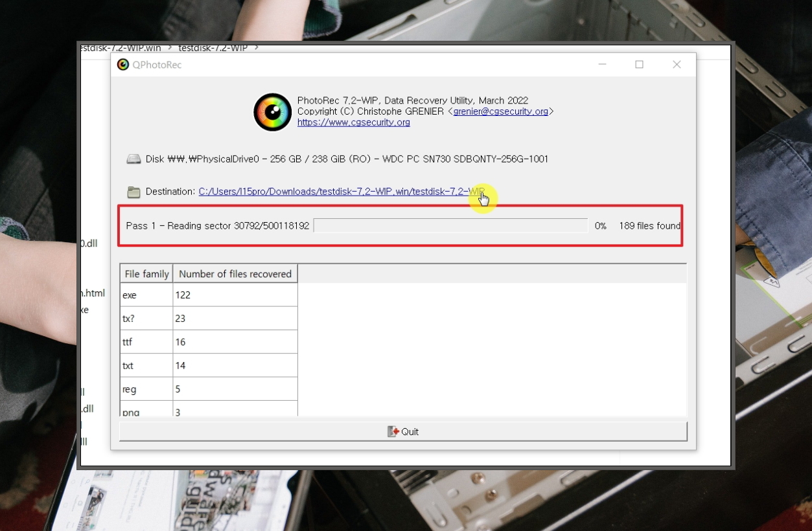Click testdisk-7.2-WIP.win breadcrumb in Explorer window
The image size is (812, 531).
[x=121, y=48]
